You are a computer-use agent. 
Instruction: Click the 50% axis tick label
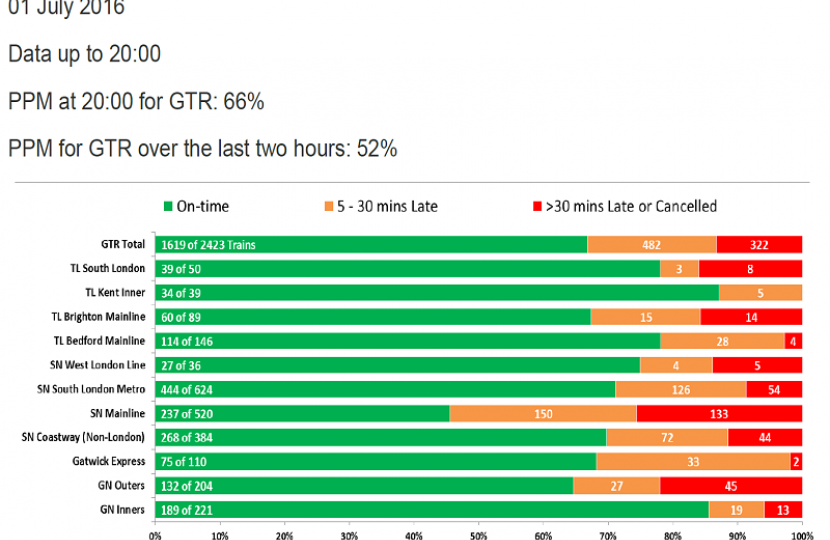tap(478, 533)
